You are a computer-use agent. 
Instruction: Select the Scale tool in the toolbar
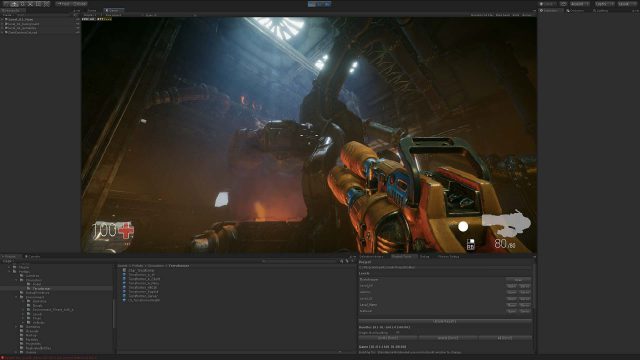click(x=30, y=4)
